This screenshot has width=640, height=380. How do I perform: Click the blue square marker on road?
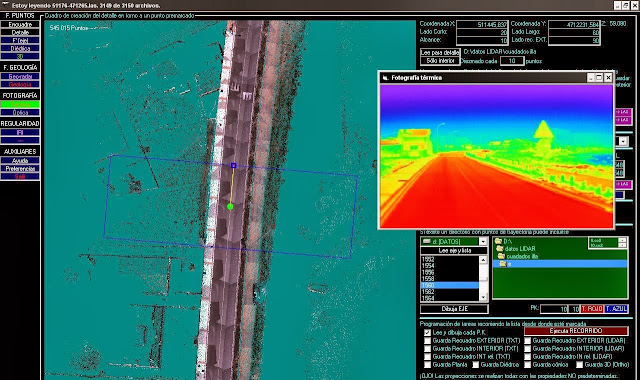(x=233, y=165)
